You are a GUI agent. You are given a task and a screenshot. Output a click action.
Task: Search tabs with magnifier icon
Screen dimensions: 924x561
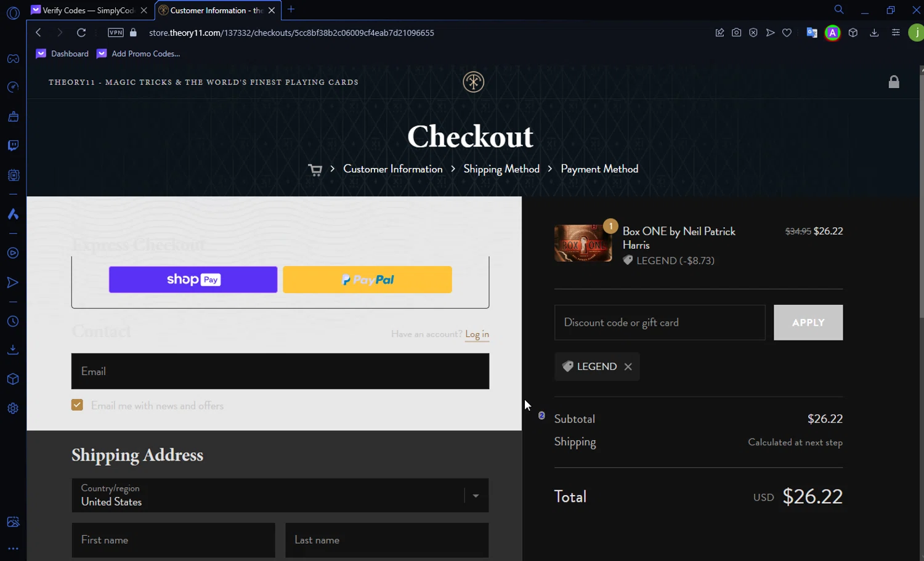[x=839, y=10]
